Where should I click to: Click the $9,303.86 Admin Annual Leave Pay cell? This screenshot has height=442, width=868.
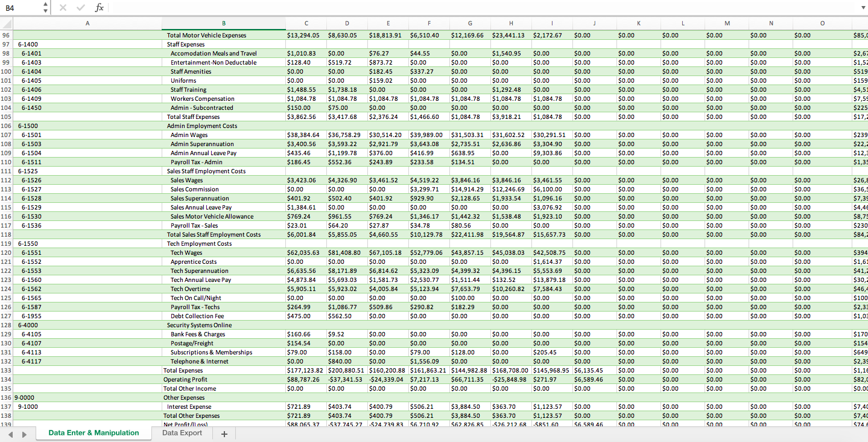(x=552, y=153)
